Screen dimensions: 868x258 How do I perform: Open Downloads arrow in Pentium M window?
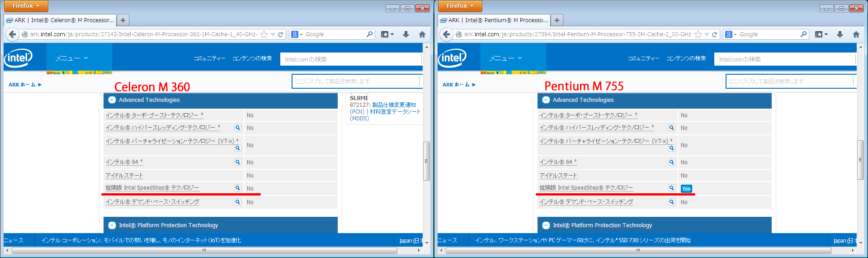coord(840,34)
